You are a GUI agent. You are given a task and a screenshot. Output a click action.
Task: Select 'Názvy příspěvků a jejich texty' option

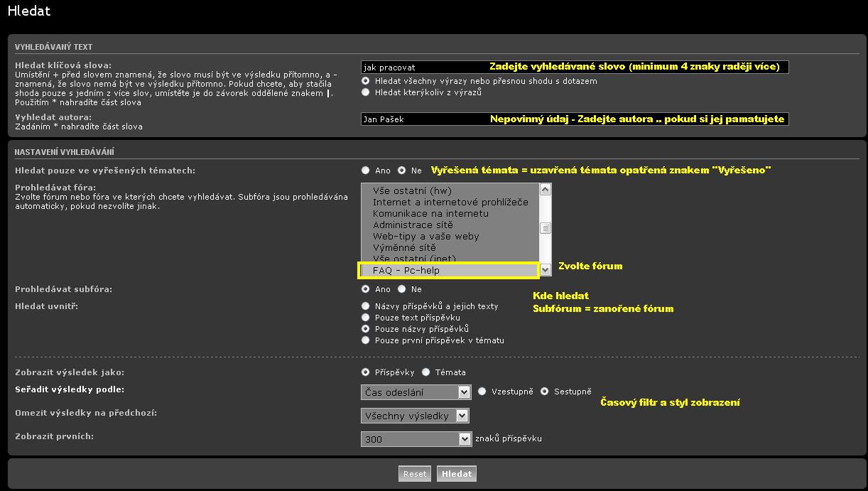pos(366,306)
